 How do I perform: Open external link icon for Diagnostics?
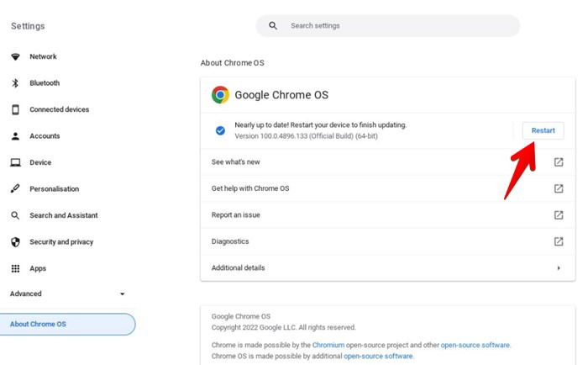(x=559, y=241)
